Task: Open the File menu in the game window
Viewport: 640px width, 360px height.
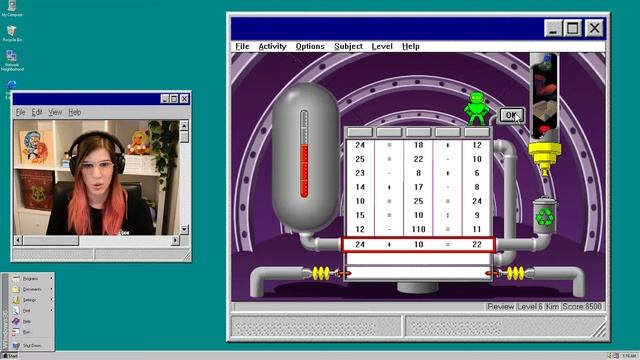Action: pyautogui.click(x=242, y=46)
